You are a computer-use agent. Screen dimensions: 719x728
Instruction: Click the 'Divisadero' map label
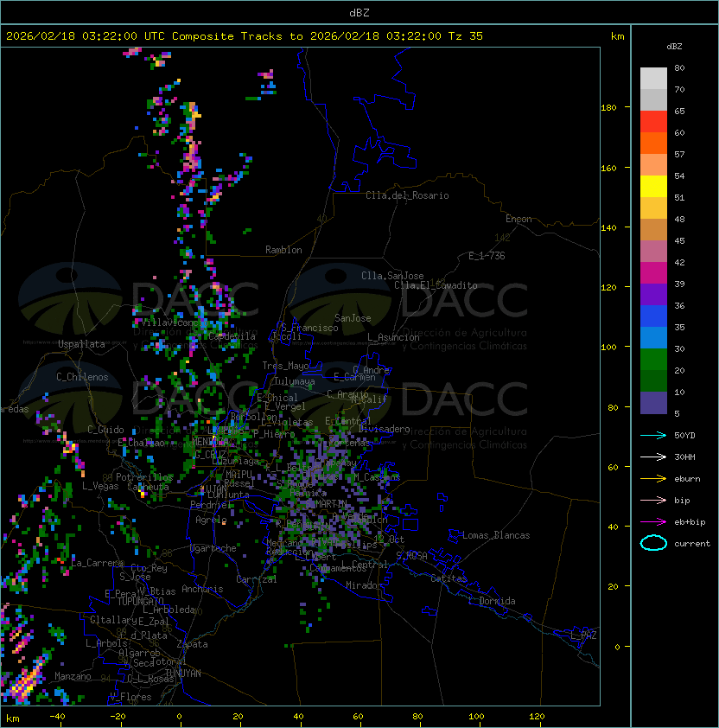tap(385, 429)
